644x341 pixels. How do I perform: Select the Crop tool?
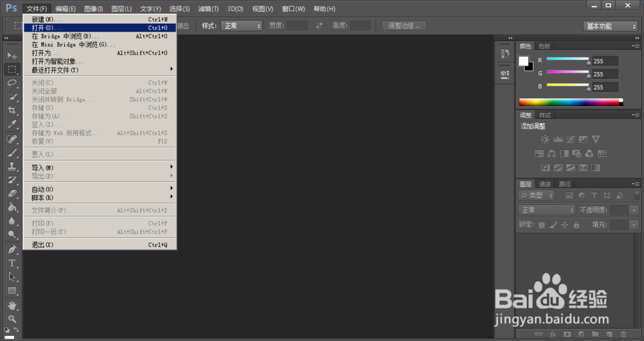[x=12, y=111]
